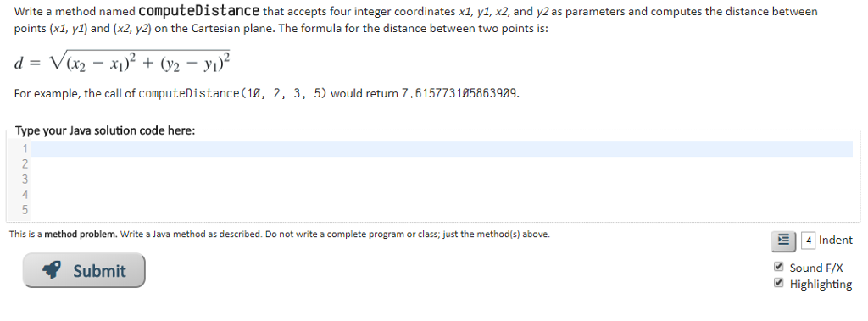Click the rocket icon on Submit
The height and width of the screenshot is (321, 868).
coord(52,271)
